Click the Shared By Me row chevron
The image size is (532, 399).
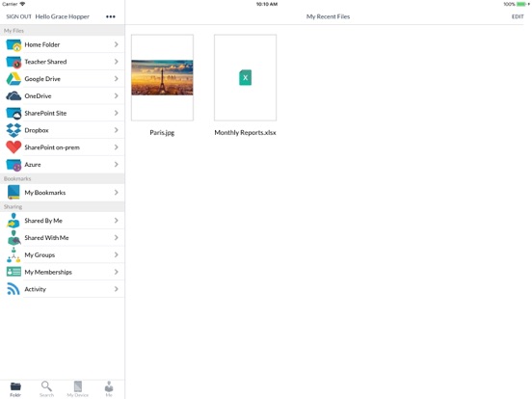[x=116, y=221]
